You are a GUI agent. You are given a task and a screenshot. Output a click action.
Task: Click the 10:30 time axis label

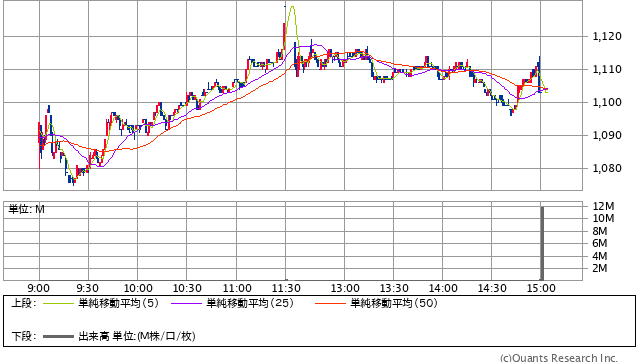pyautogui.click(x=187, y=288)
